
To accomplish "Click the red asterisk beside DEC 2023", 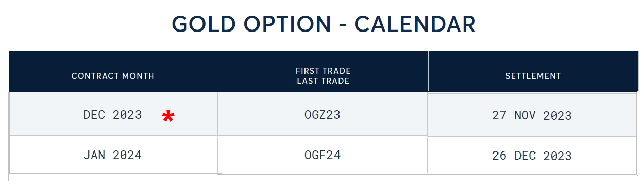I will click(x=168, y=117).
